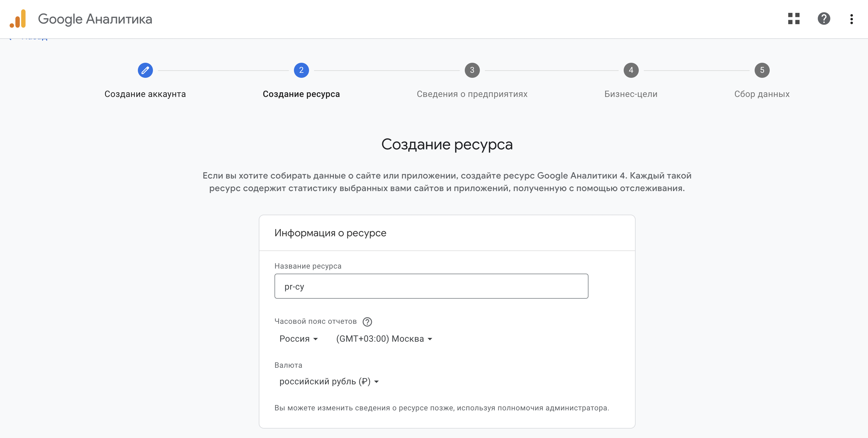The height and width of the screenshot is (438, 868).
Task: Select step 5 circle in the stepper
Action: click(x=762, y=70)
